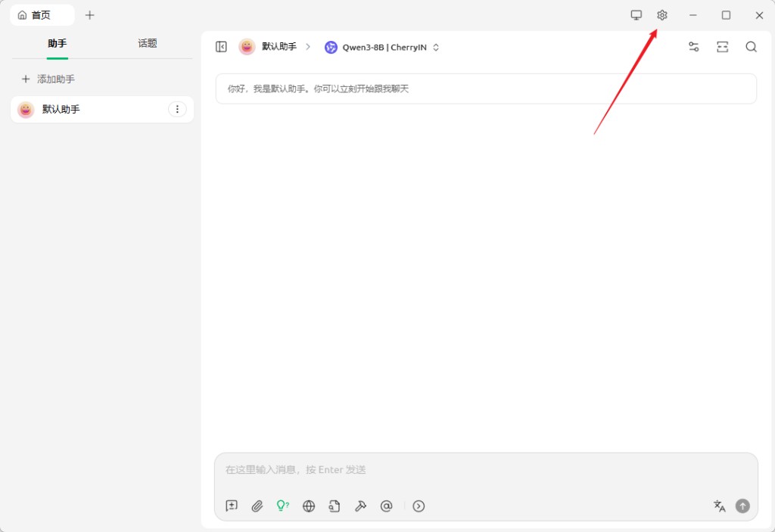Switch display theme with the monitor icon
775x532 pixels.
[636, 14]
